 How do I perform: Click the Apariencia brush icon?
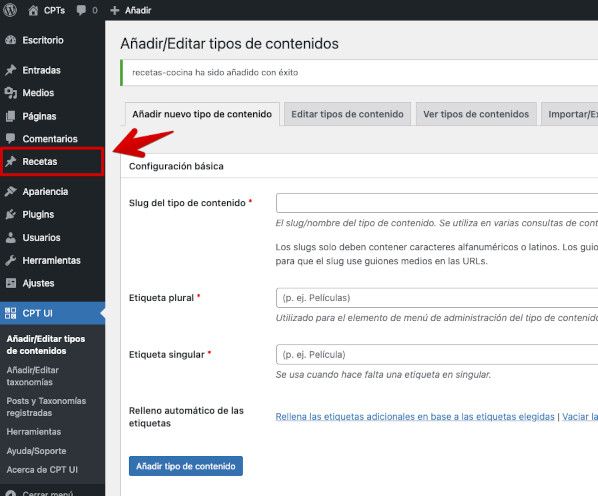tap(11, 191)
